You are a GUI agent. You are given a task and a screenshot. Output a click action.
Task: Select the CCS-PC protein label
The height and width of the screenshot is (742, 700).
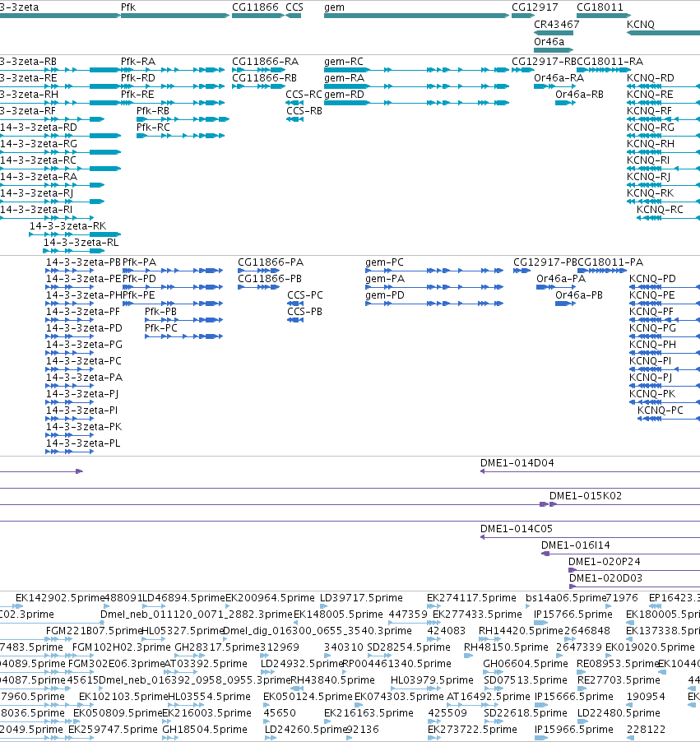305,294
